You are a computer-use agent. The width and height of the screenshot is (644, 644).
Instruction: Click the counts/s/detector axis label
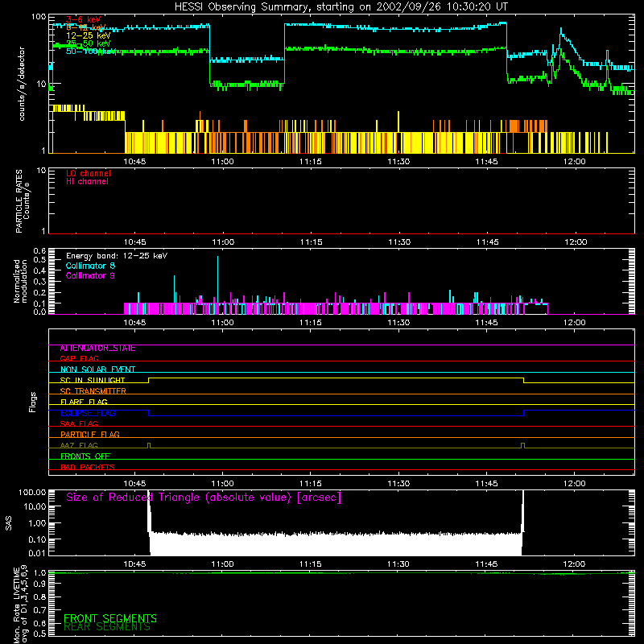pos(22,84)
